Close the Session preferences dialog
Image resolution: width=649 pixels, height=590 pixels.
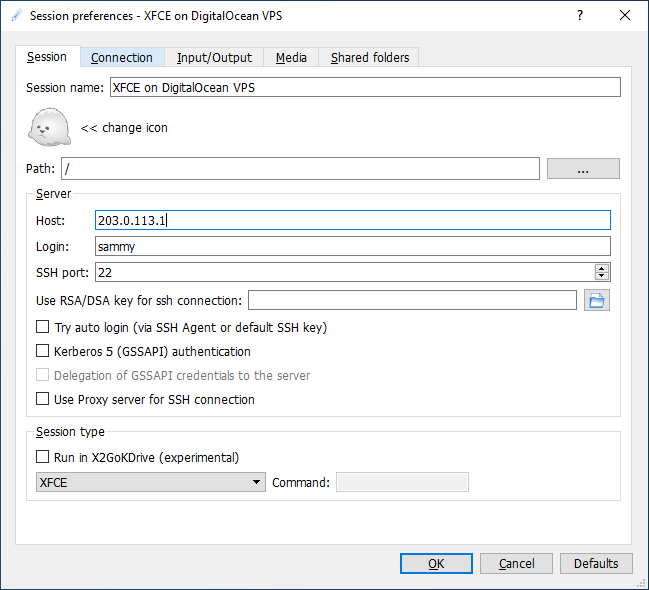pos(625,15)
